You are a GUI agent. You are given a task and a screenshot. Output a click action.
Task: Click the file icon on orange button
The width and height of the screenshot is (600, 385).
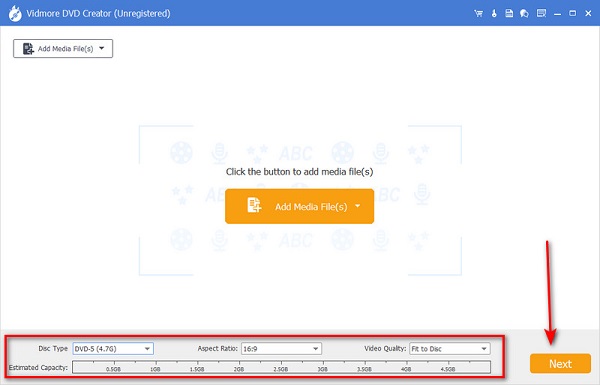254,205
